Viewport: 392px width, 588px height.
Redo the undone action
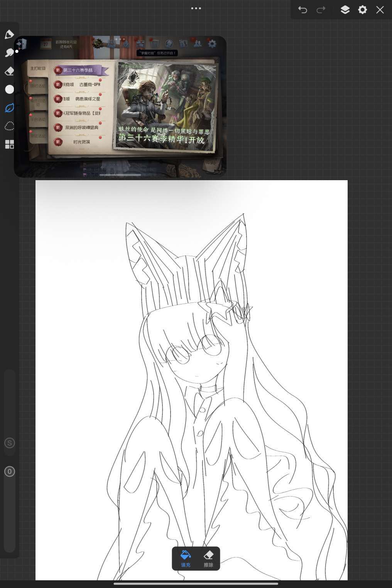point(321,10)
